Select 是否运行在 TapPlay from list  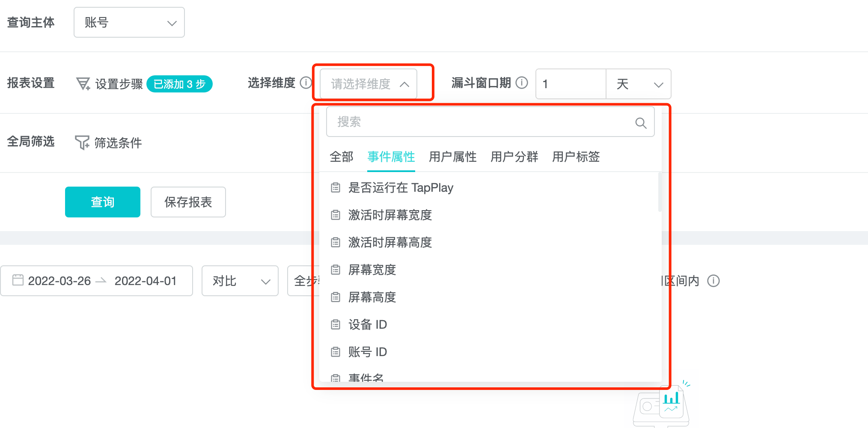[401, 187]
